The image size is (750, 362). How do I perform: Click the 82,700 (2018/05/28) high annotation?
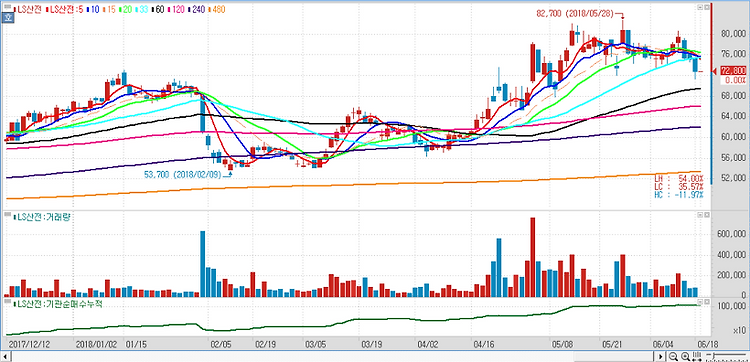click(576, 14)
